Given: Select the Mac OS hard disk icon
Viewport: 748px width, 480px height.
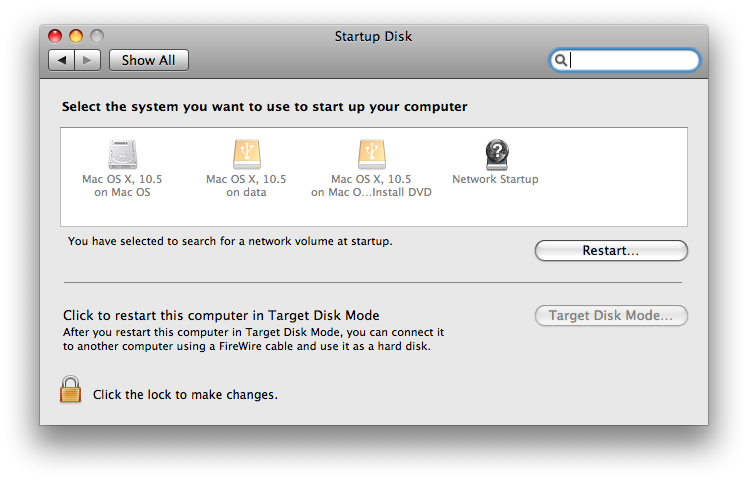Looking at the screenshot, I should click(122, 153).
